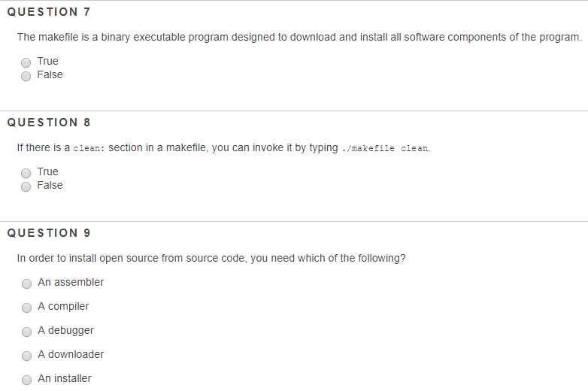Pick the 'A downloader' radio button

coord(26,356)
